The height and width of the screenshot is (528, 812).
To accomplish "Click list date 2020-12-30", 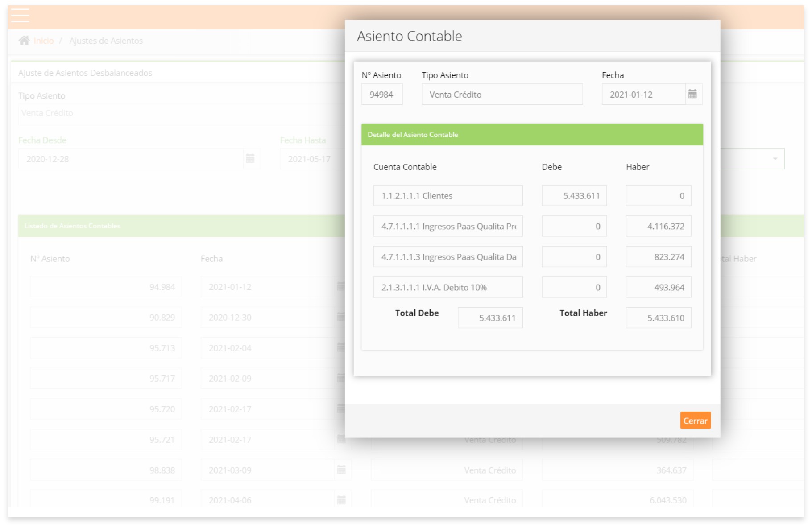I will click(x=268, y=317).
